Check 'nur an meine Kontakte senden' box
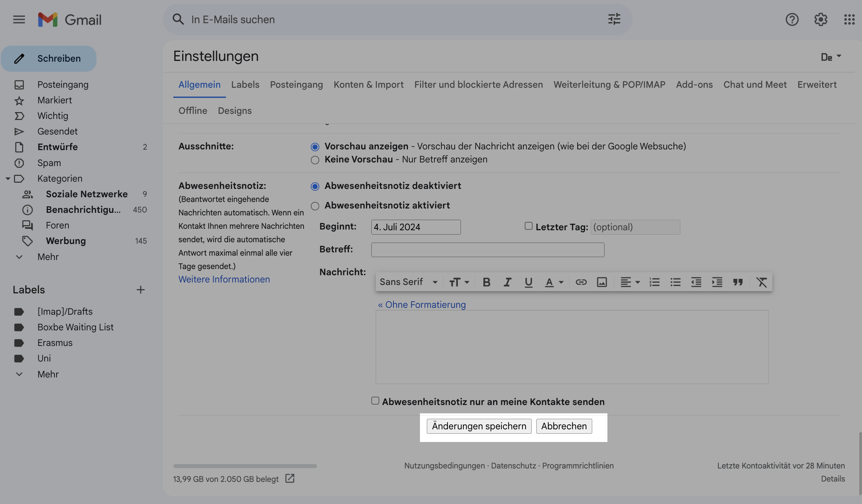Screen dimensions: 862x504 tap(375, 401)
